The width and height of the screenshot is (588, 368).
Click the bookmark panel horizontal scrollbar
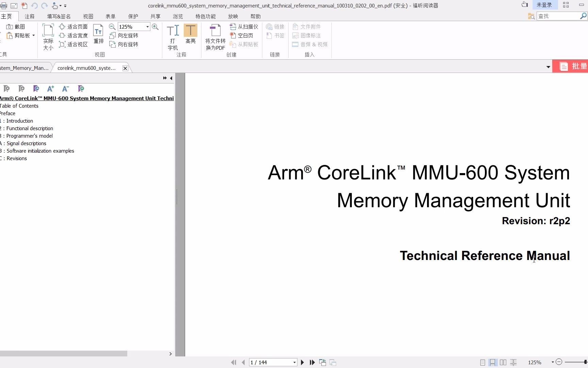[x=64, y=354]
